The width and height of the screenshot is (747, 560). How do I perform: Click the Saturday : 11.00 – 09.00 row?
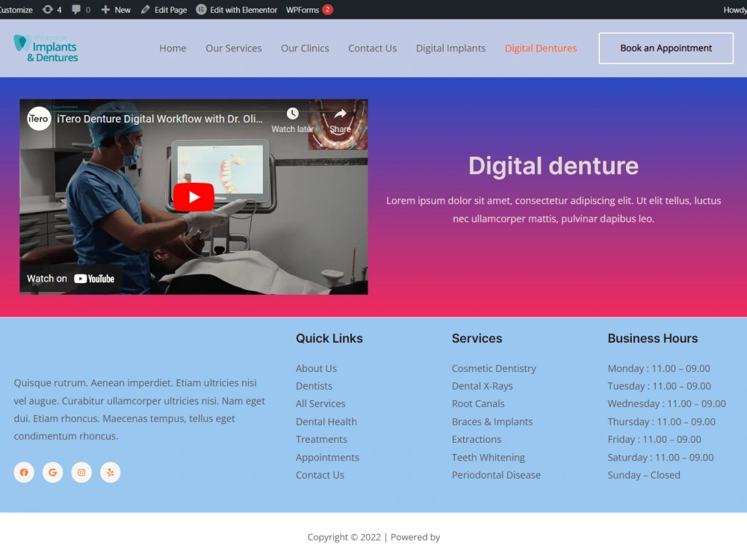(661, 458)
